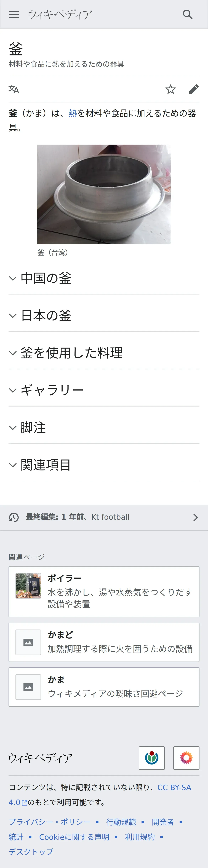Expand the 釜を使用した料理 section
The image size is (208, 868).
pyautogui.click(x=104, y=353)
